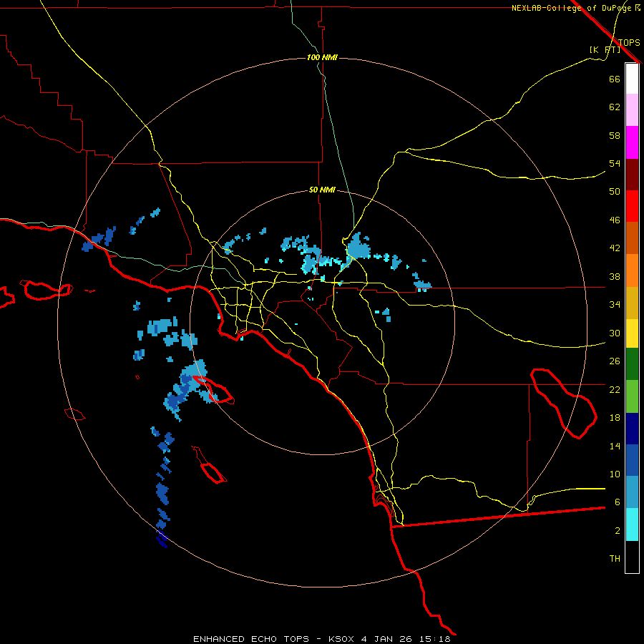Click the 'TH' threshold label
Viewport: 644px width, 644px height.
[615, 559]
